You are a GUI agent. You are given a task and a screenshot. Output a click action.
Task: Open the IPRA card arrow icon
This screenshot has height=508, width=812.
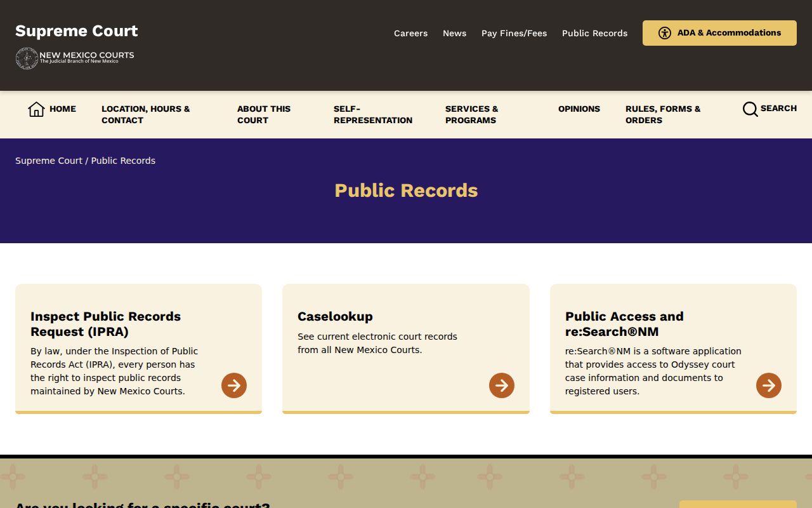click(234, 385)
